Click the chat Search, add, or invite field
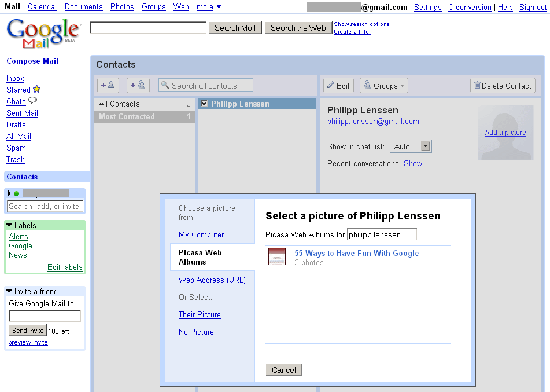The height and width of the screenshot is (392, 550). coord(45,206)
